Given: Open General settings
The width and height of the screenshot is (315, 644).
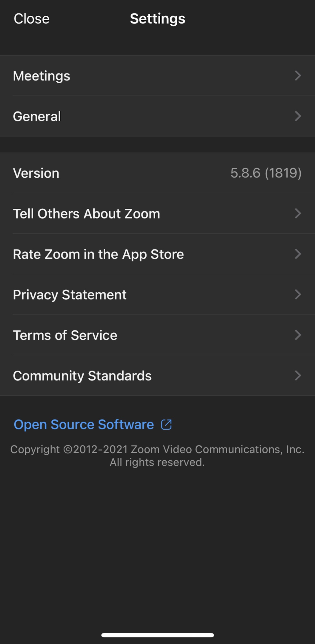Looking at the screenshot, I should pos(37,116).
